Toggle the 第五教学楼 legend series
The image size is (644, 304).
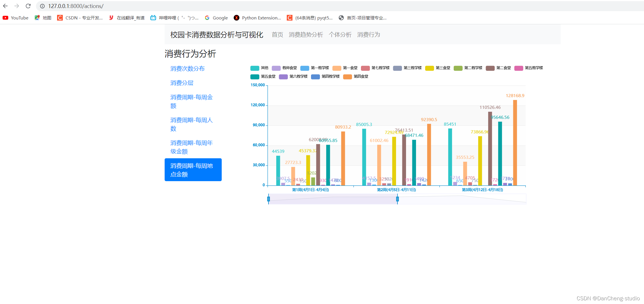pyautogui.click(x=528, y=68)
